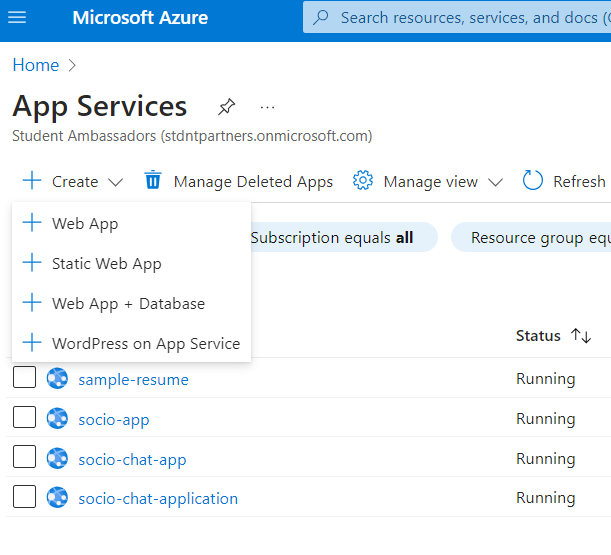This screenshot has height=555, width=611.
Task: Open the more options ellipsis
Action: pyautogui.click(x=267, y=106)
